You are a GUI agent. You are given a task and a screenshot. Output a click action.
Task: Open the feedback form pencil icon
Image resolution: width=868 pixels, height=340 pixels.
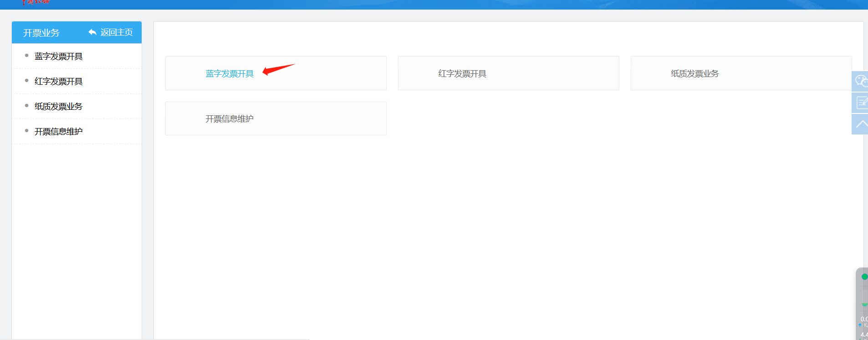861,103
